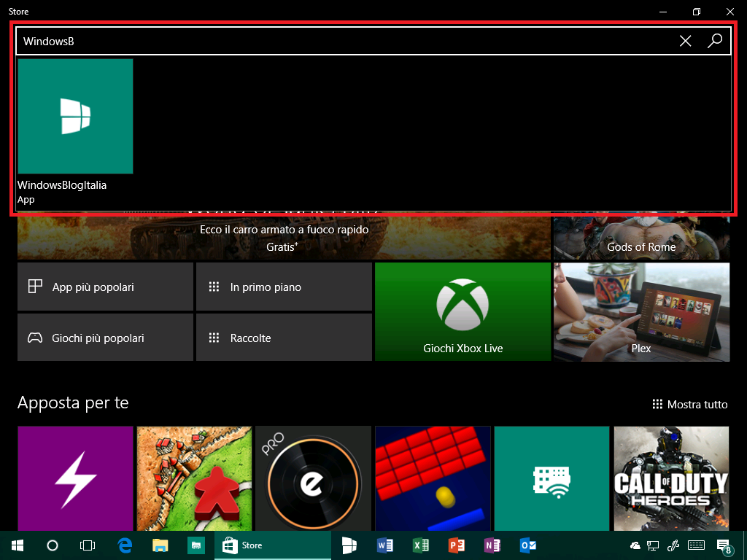The image size is (747, 560).
Task: Open the Plex featured tile
Action: coord(641,312)
